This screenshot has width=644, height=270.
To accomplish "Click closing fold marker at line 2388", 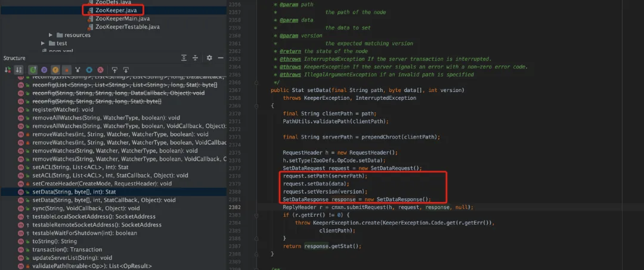I will coord(256,254).
